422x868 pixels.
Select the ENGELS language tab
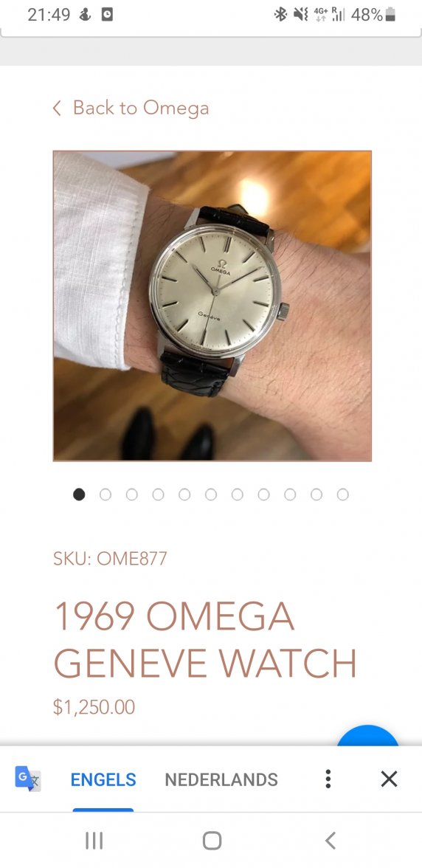[x=103, y=779]
